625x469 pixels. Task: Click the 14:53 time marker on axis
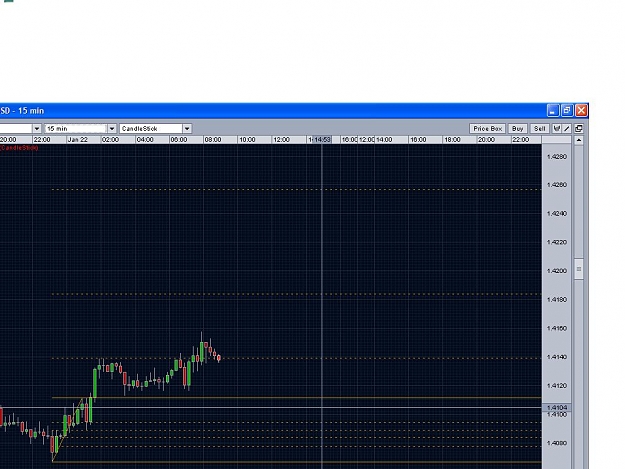(322, 139)
